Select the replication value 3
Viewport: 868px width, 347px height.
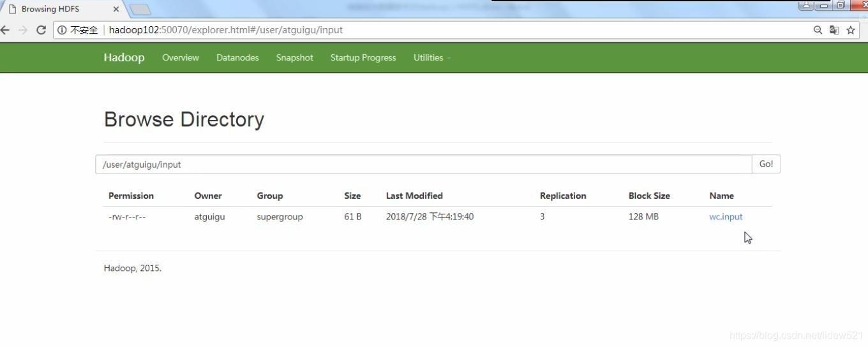coord(542,217)
